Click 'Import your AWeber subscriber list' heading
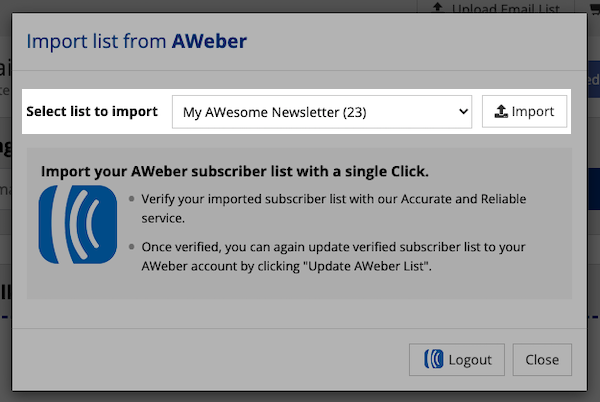The width and height of the screenshot is (600, 402). click(235, 171)
